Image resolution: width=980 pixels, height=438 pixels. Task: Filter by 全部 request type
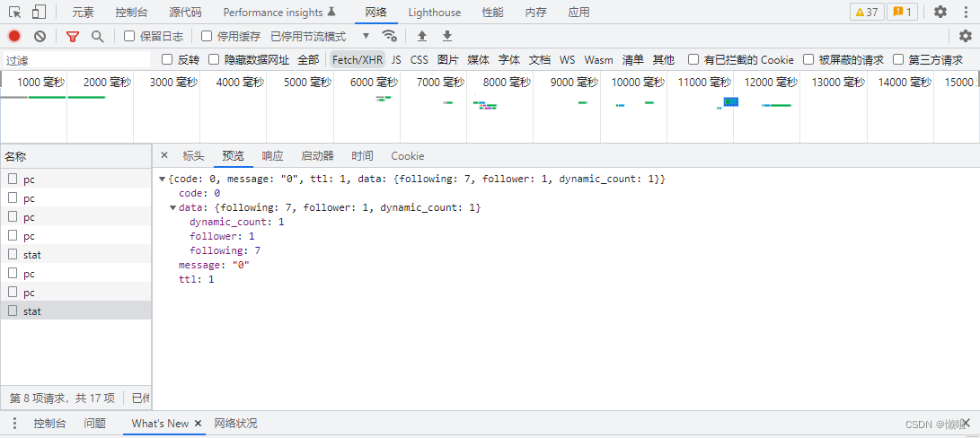tap(308, 59)
